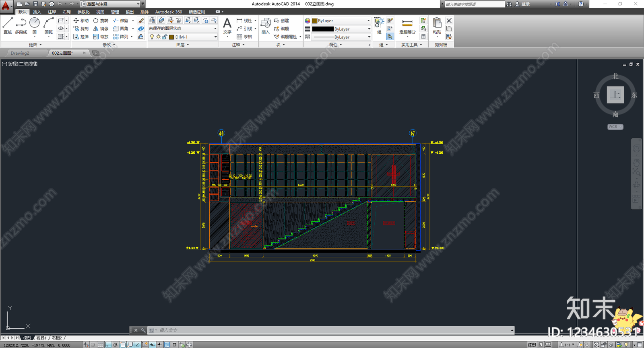Click the Mirror (镜像) tool
644x348 pixels.
101,29
